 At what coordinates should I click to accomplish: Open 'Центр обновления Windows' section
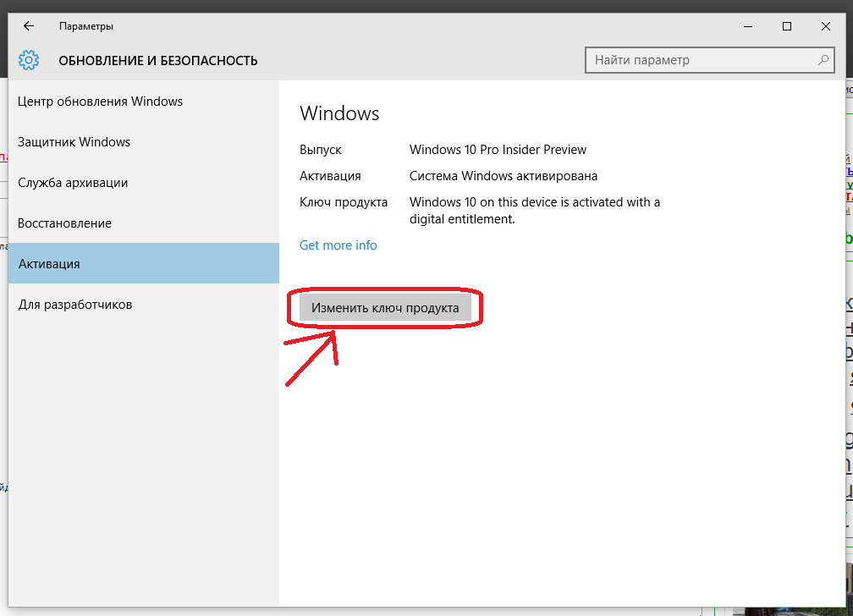click(x=101, y=102)
